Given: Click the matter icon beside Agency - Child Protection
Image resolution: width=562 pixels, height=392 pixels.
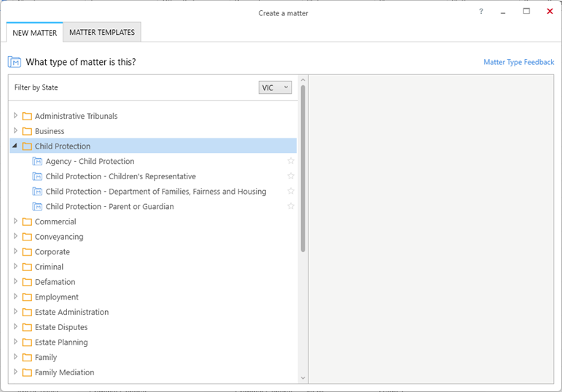Looking at the screenshot, I should (x=38, y=161).
